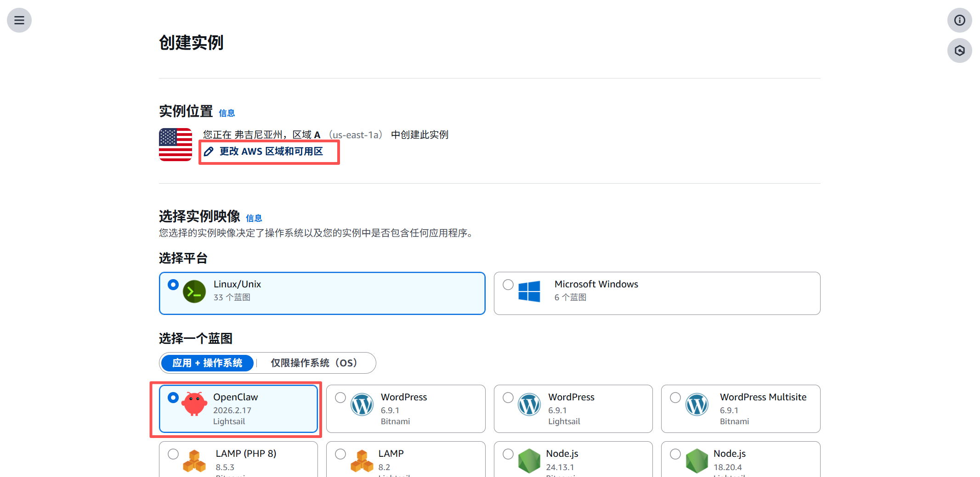Click the OpenClaw version 2026.2.17 text
Viewport: 980px width, 477px height.
point(232,410)
